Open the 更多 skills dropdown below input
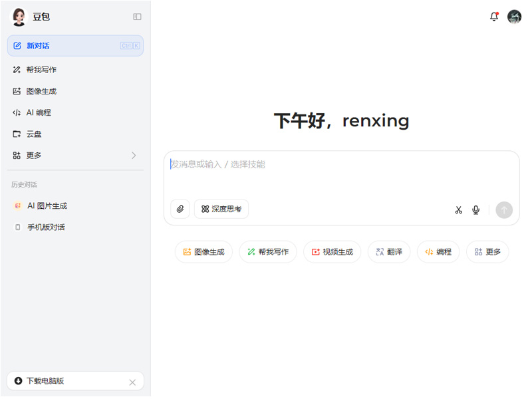Viewport: 532px width, 399px height. (487, 251)
